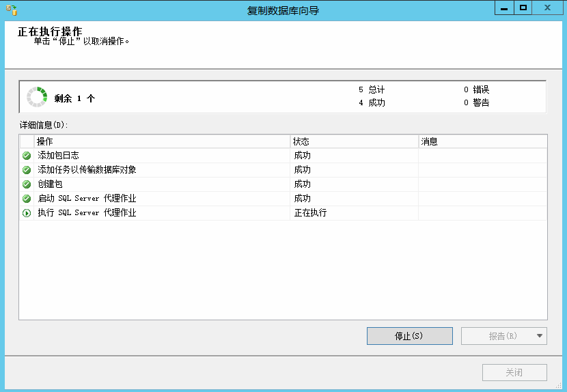Click the running icon for 执行 SQL Server 代理作业
567x392 pixels.
27,213
